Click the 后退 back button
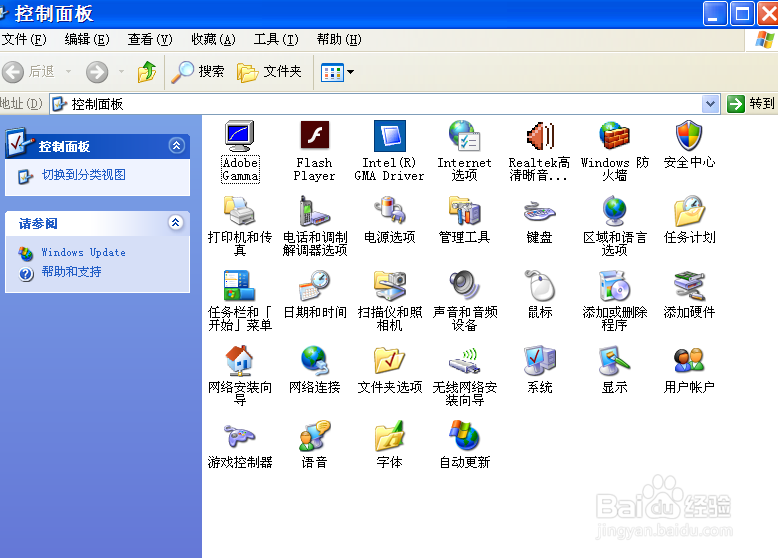 pyautogui.click(x=30, y=72)
